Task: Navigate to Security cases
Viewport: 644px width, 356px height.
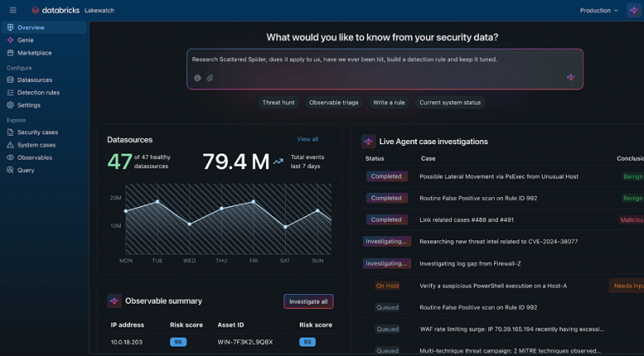Action: pyautogui.click(x=38, y=132)
